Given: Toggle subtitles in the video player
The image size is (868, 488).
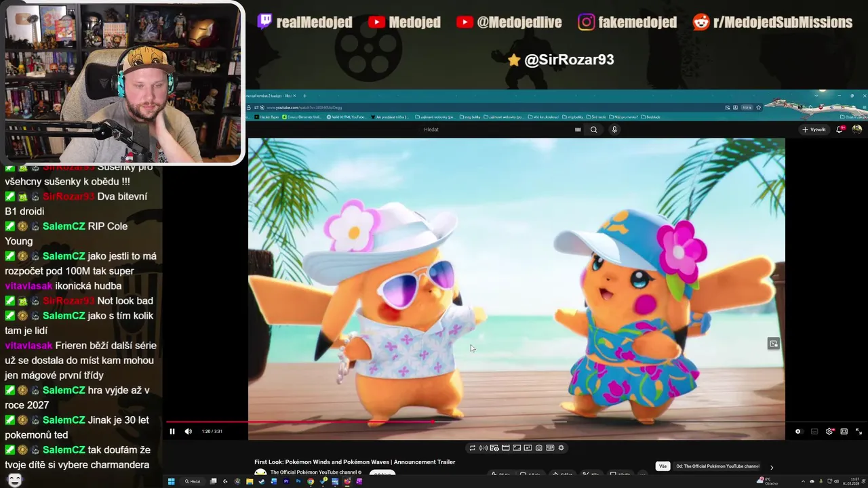Looking at the screenshot, I should click(814, 431).
